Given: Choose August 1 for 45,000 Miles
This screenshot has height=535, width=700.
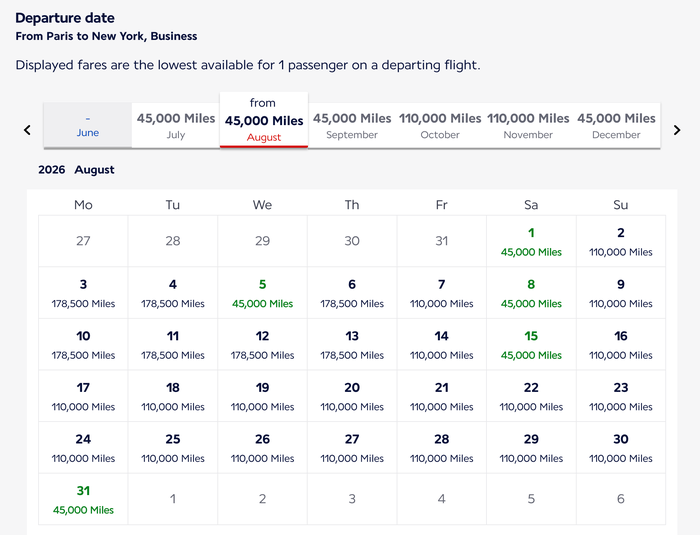Looking at the screenshot, I should coord(531,242).
